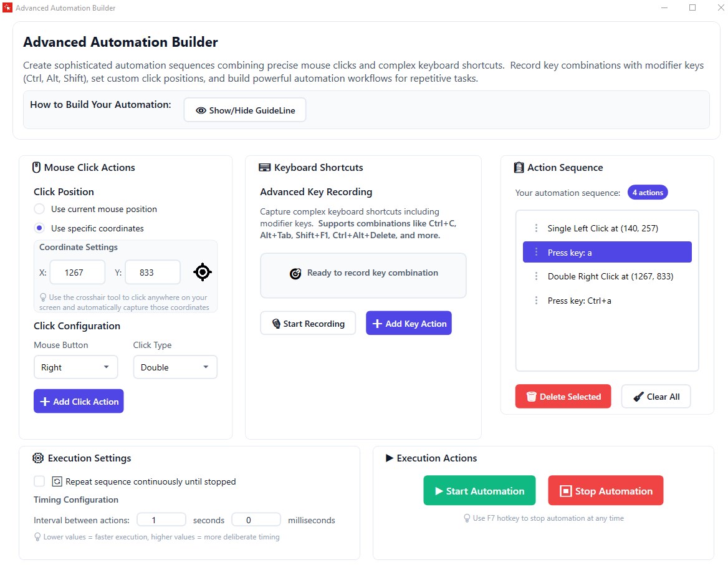
Task: Open the Mouse Button dropdown
Action: (x=75, y=367)
